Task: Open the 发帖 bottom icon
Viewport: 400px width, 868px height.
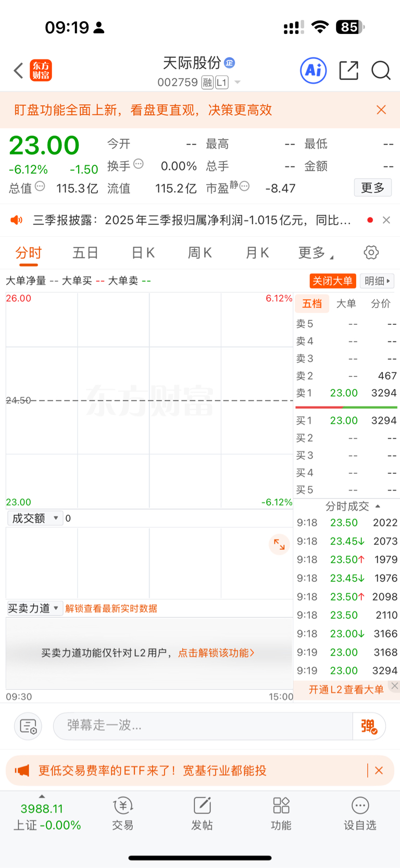Action: pos(202,814)
